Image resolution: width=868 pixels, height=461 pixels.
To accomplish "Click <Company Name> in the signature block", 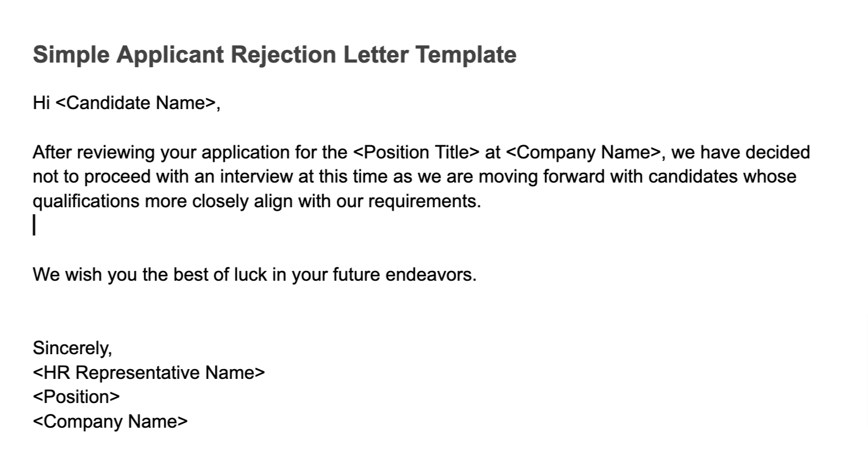I will point(110,421).
